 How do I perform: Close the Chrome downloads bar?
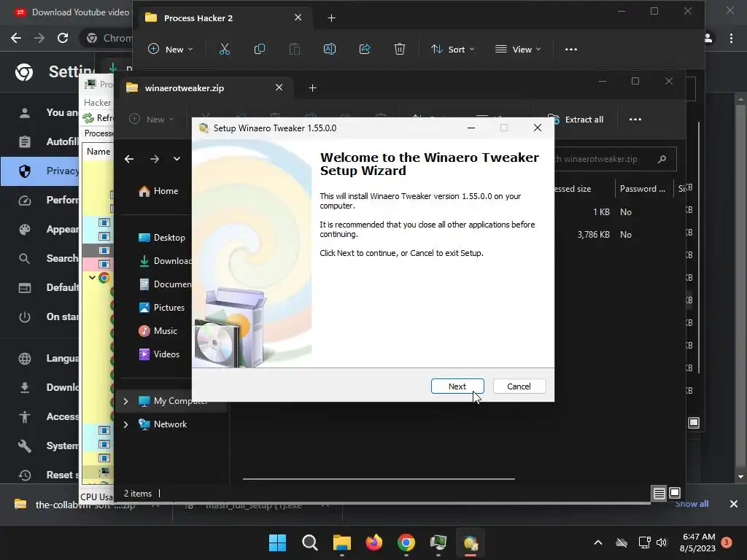pyautogui.click(x=734, y=504)
